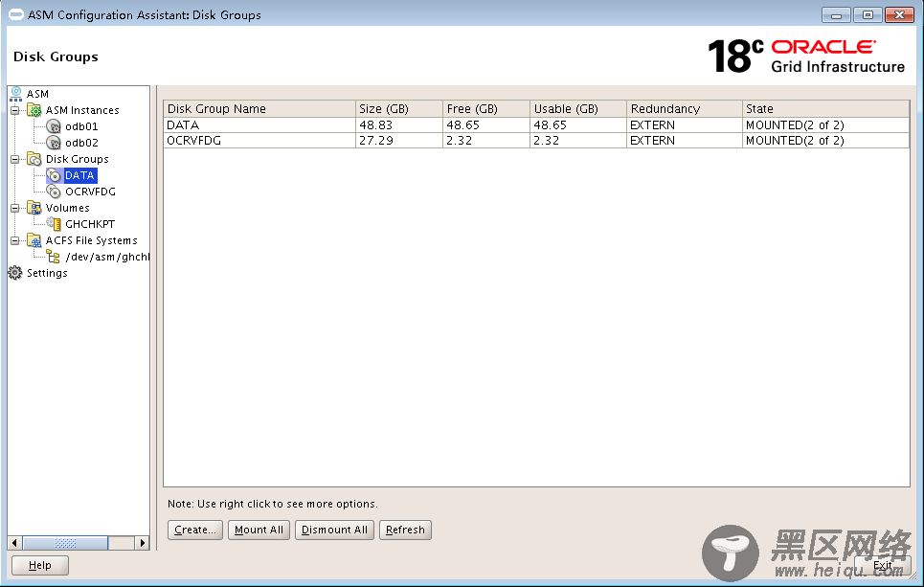
Task: Click the Usable (GB) column header
Action: pyautogui.click(x=578, y=108)
